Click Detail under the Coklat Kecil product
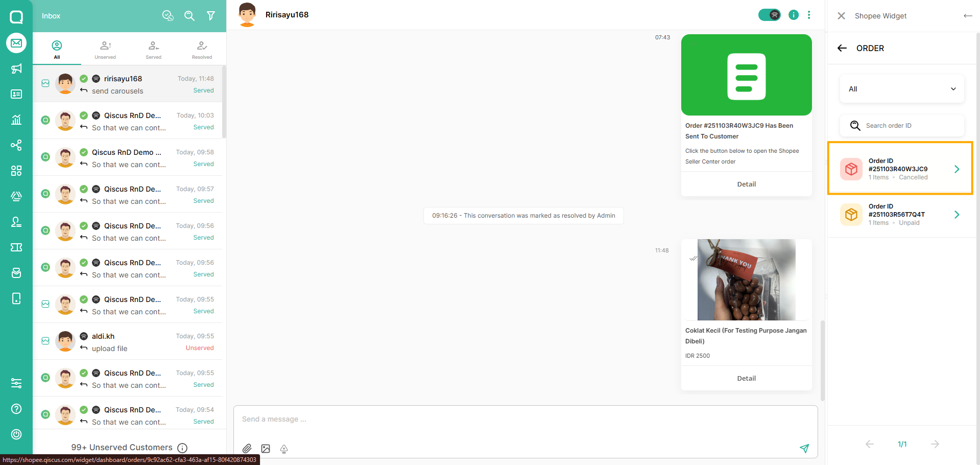 747,378
